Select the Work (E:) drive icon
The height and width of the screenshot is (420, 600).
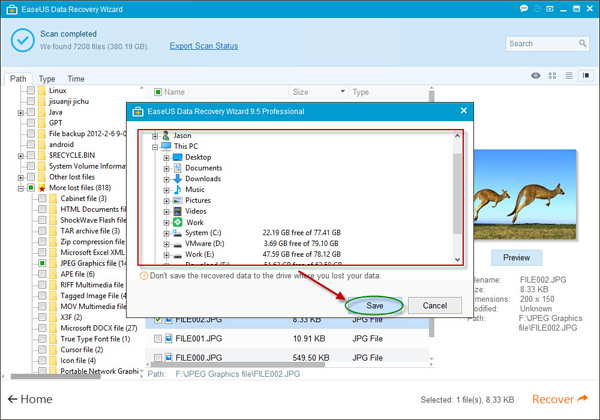coord(178,255)
